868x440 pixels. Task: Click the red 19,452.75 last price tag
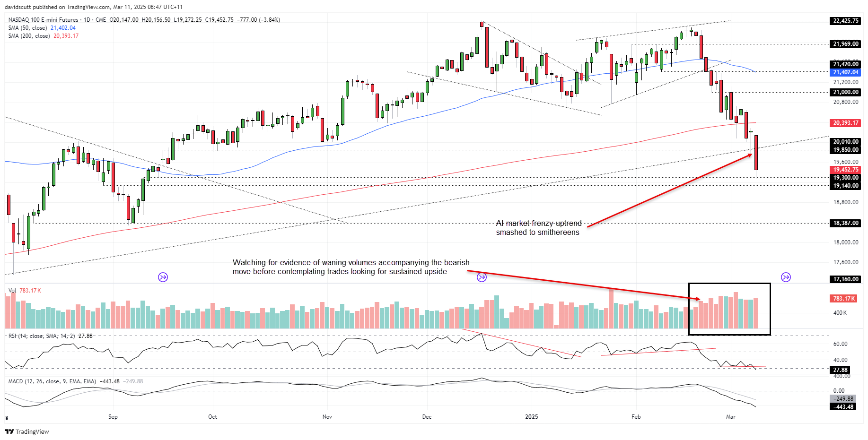click(846, 170)
